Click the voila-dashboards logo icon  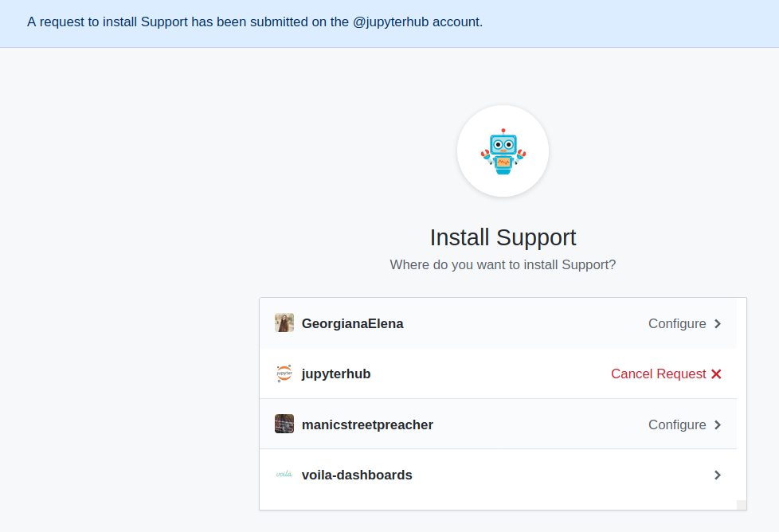284,475
